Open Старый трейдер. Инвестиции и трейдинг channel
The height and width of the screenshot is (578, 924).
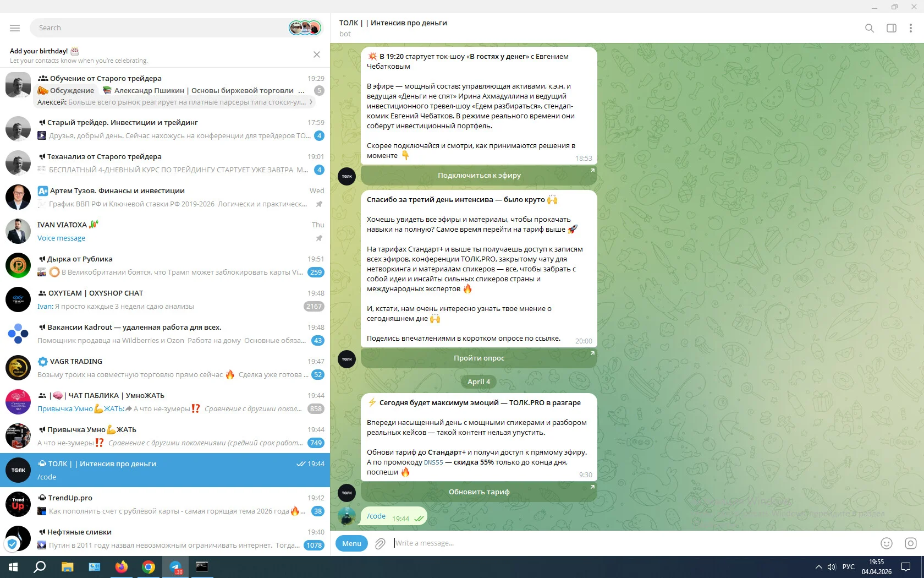point(165,129)
